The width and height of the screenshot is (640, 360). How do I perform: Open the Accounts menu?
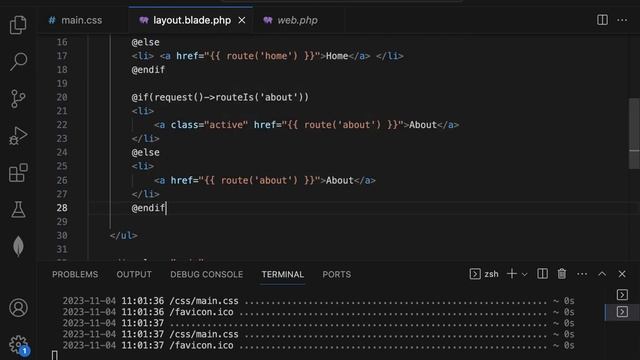point(18,308)
